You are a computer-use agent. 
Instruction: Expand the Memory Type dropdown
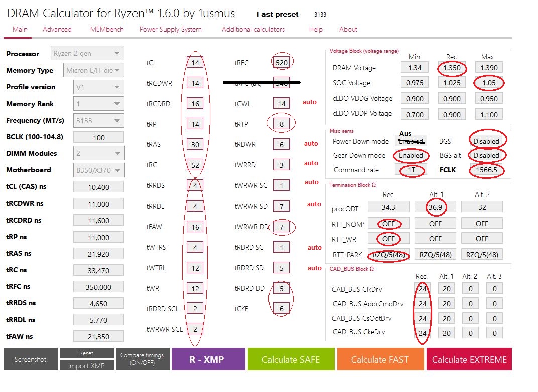(94, 70)
